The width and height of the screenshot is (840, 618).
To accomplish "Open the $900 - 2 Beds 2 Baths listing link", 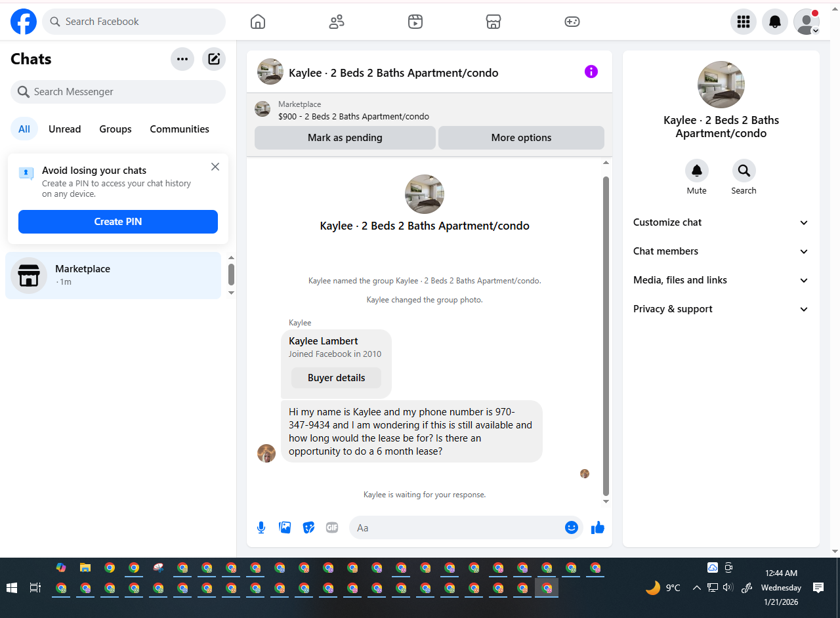I will (x=354, y=117).
